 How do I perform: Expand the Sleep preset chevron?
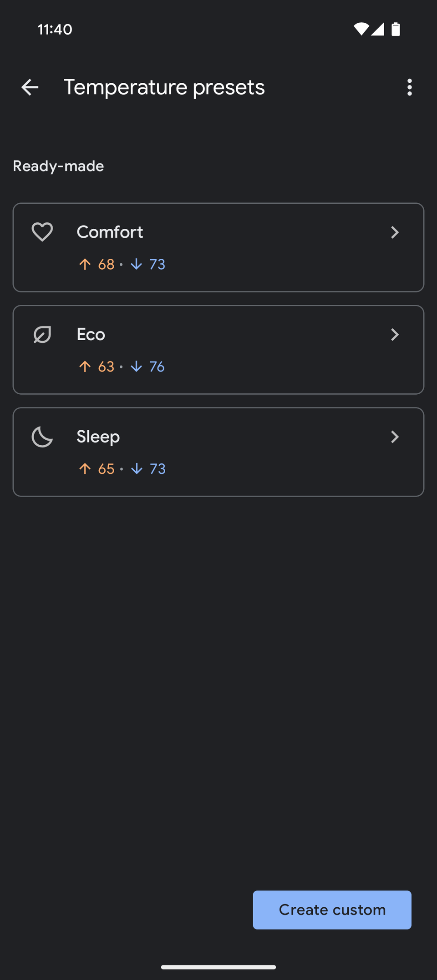(395, 437)
